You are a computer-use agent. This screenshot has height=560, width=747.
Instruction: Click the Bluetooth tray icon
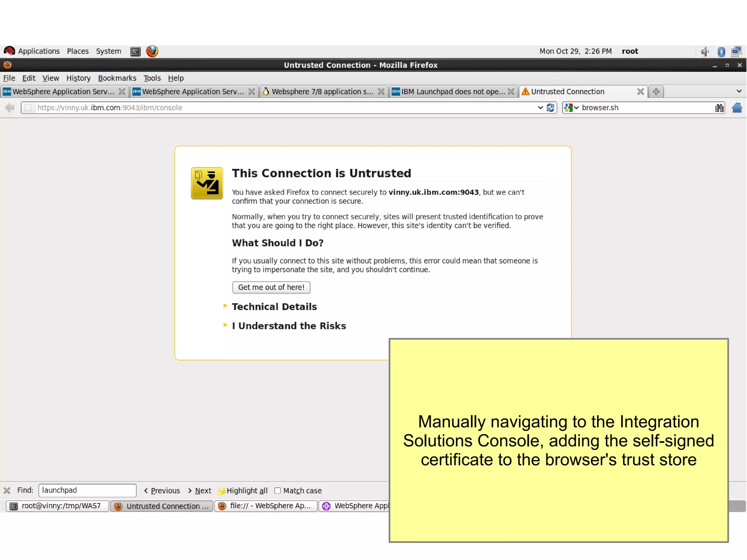click(x=721, y=51)
